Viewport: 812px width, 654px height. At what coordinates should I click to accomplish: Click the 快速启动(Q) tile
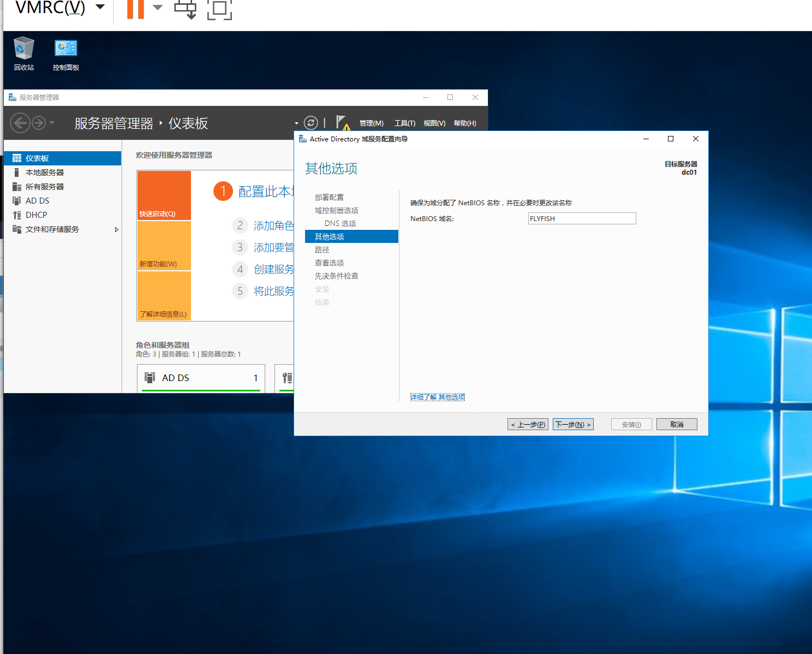pos(164,195)
